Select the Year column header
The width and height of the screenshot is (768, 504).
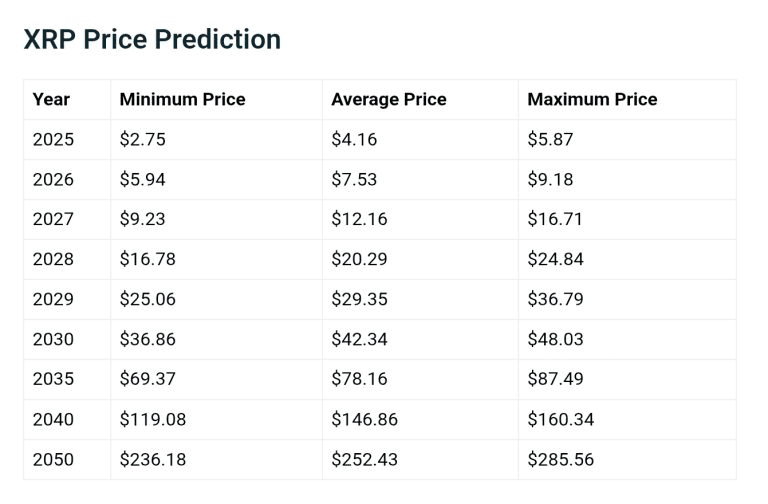(51, 99)
